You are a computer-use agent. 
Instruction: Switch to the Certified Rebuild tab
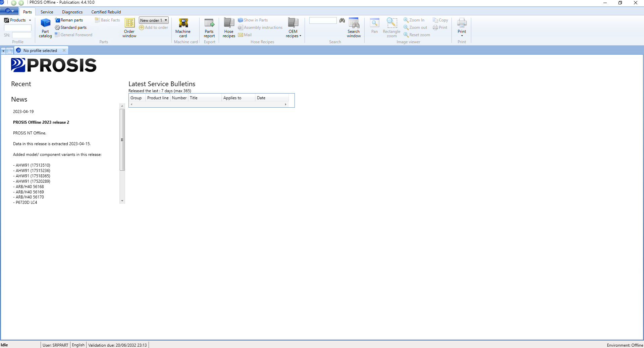click(106, 12)
